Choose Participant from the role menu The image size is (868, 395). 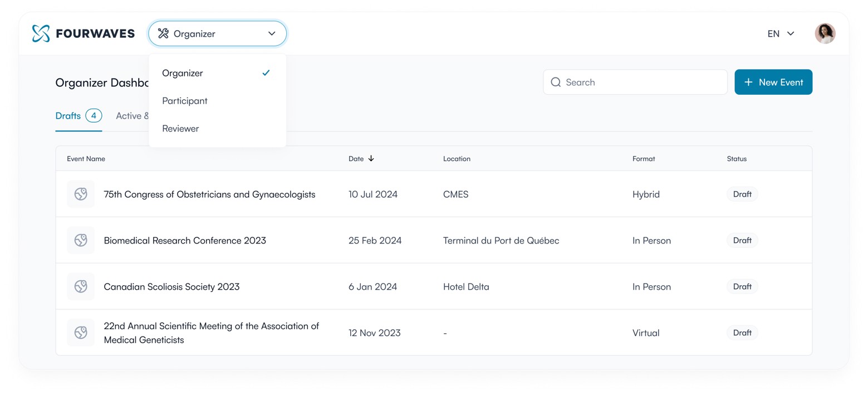tap(185, 101)
